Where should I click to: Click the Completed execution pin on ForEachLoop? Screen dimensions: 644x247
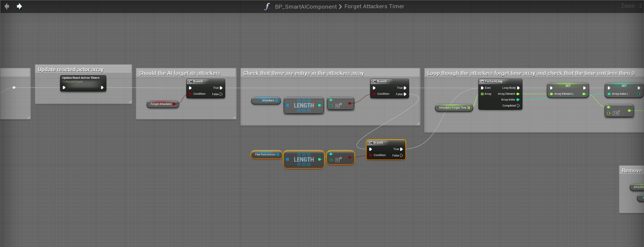tap(518, 106)
